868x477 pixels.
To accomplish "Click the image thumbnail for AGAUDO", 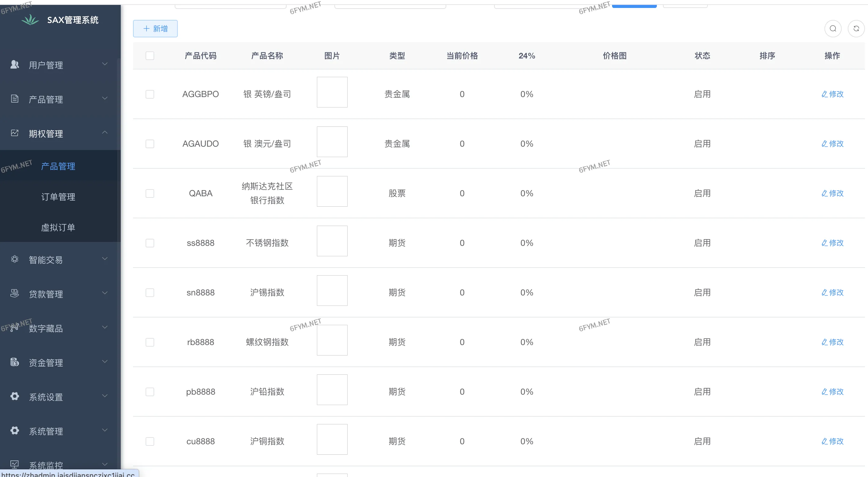I will [x=332, y=142].
